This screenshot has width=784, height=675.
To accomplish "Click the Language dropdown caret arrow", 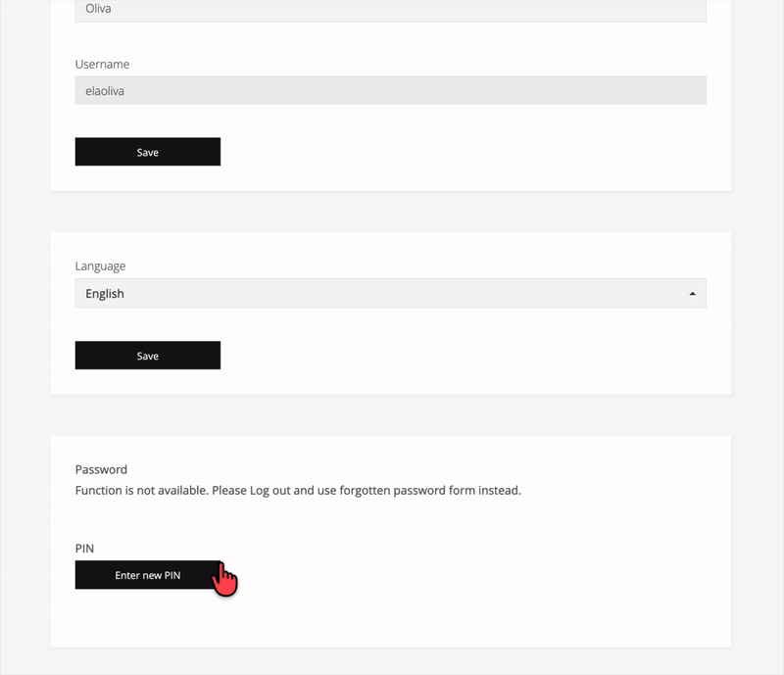I will (x=692, y=294).
